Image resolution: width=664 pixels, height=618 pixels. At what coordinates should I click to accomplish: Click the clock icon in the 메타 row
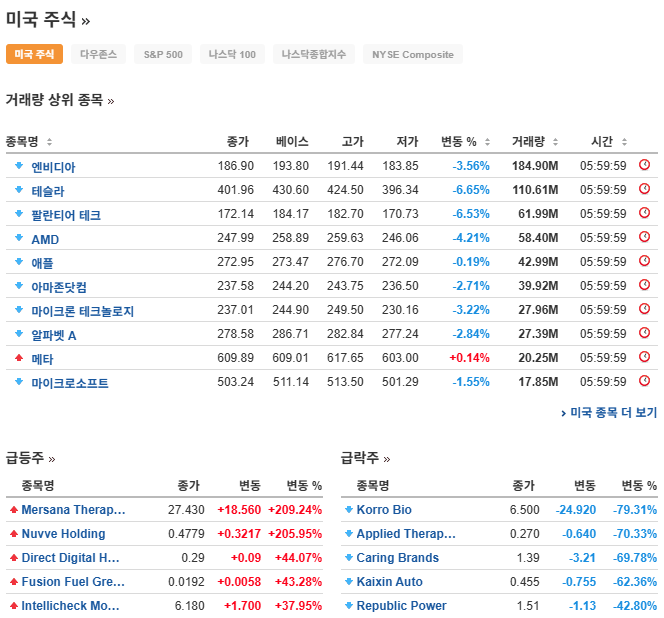click(644, 357)
